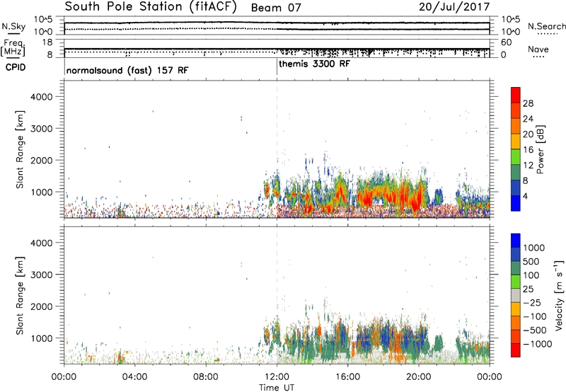566x392 pixels.
Task: Click the dashed 12:00 line in velocity panel
Action: (x=277, y=294)
